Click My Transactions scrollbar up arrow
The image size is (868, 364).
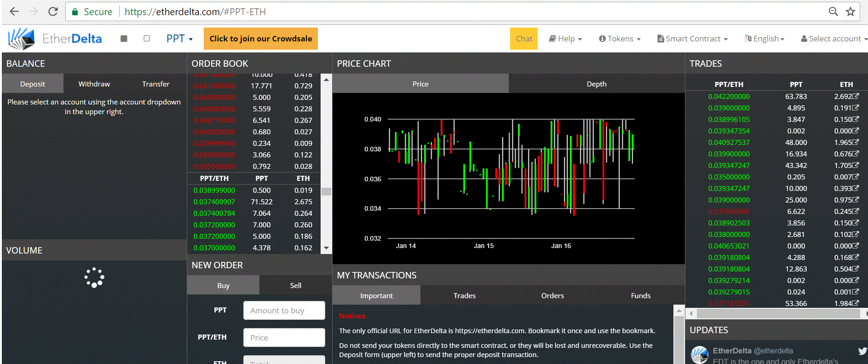(x=679, y=311)
